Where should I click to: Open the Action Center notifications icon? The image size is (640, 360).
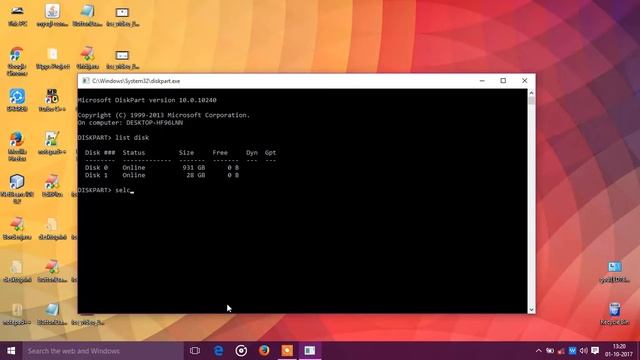pos(595,351)
